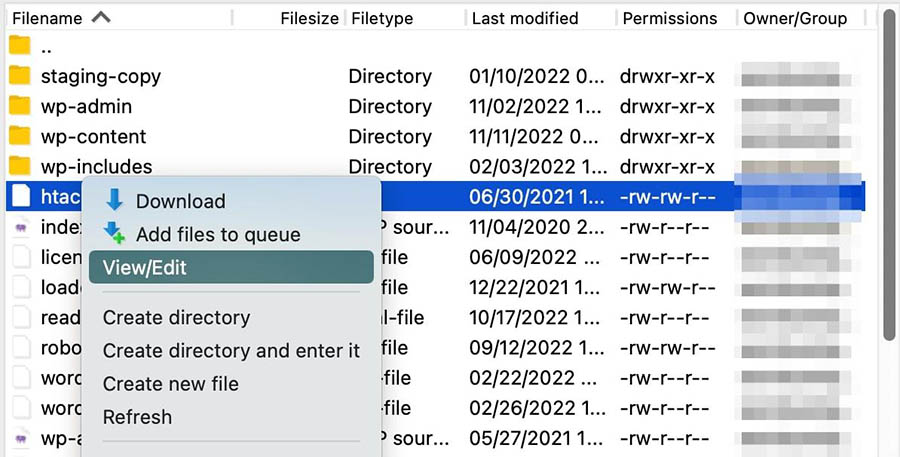
Task: Sort by the Permissions column header
Action: (x=669, y=18)
